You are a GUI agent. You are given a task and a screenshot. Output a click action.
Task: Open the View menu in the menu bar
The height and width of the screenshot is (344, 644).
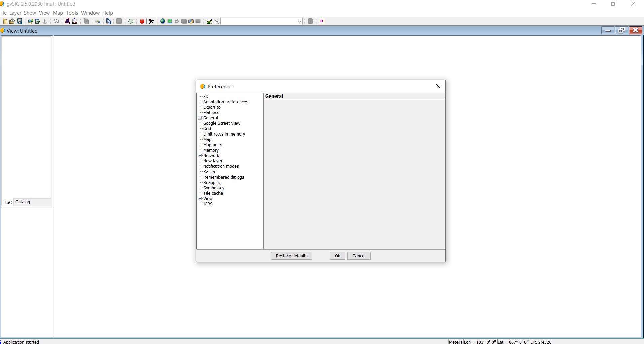coord(44,13)
